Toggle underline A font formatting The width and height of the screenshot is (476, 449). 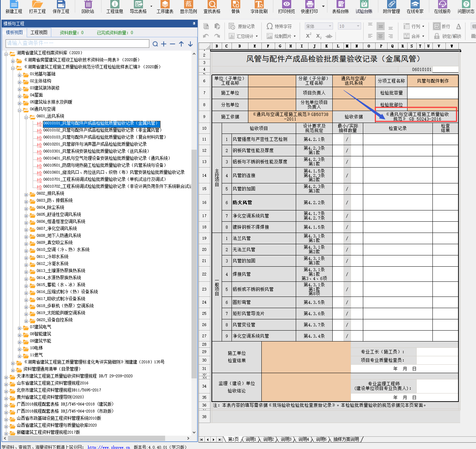pos(458,26)
